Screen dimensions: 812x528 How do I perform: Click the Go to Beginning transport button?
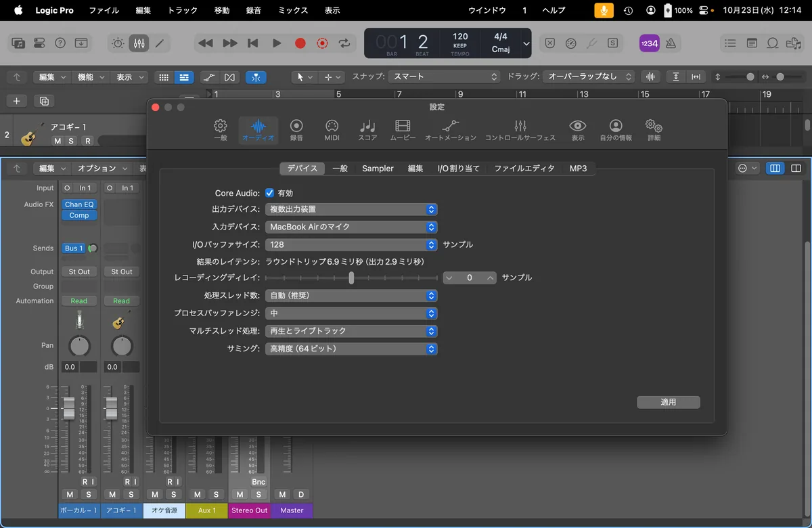coord(253,43)
